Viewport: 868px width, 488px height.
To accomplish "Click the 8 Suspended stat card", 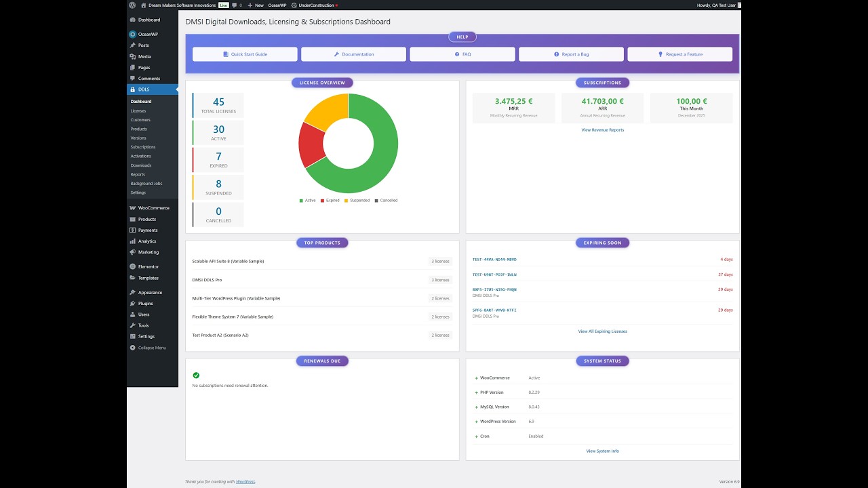I will point(218,187).
